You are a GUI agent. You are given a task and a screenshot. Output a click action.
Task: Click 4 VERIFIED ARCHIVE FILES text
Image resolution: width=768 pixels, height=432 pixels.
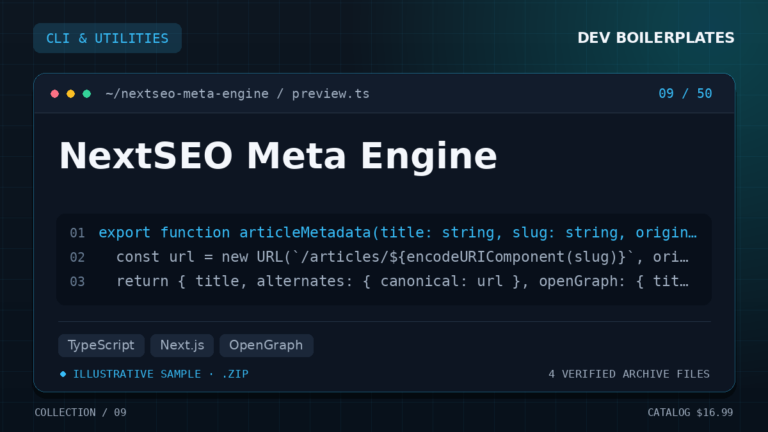pyautogui.click(x=629, y=374)
